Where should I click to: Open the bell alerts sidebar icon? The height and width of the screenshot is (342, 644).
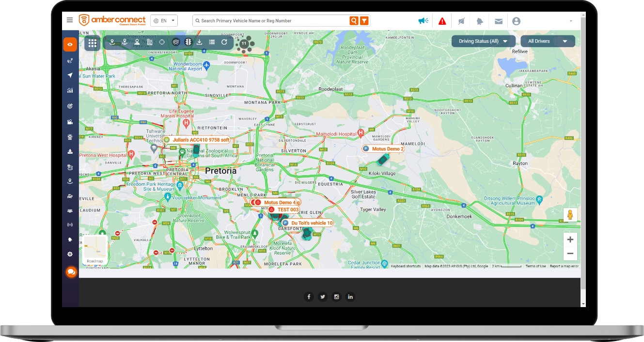pos(70,240)
